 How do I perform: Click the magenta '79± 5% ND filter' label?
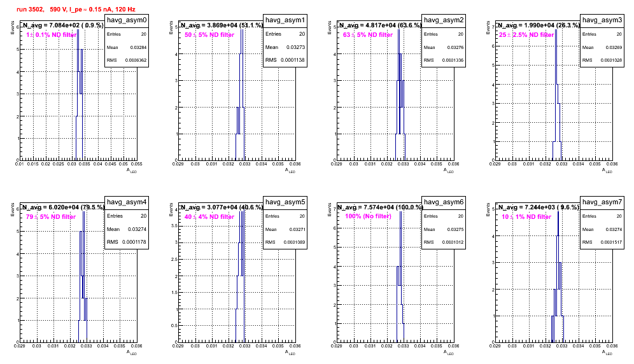(51, 217)
